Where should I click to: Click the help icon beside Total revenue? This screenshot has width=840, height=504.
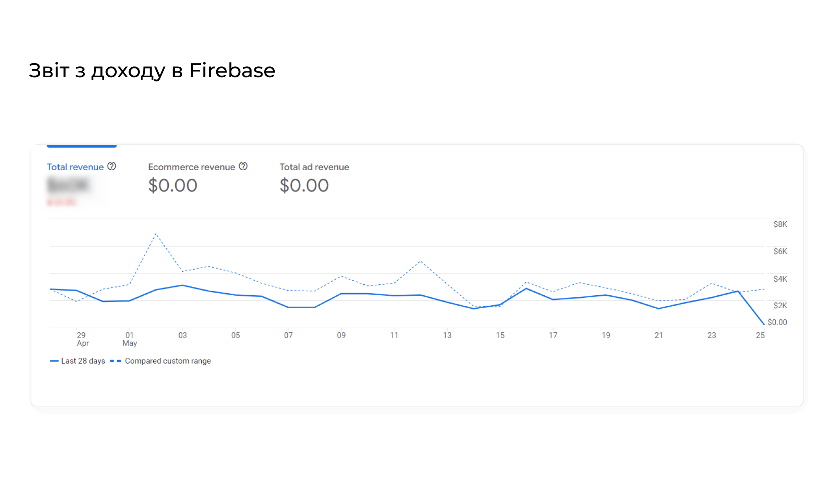(112, 166)
